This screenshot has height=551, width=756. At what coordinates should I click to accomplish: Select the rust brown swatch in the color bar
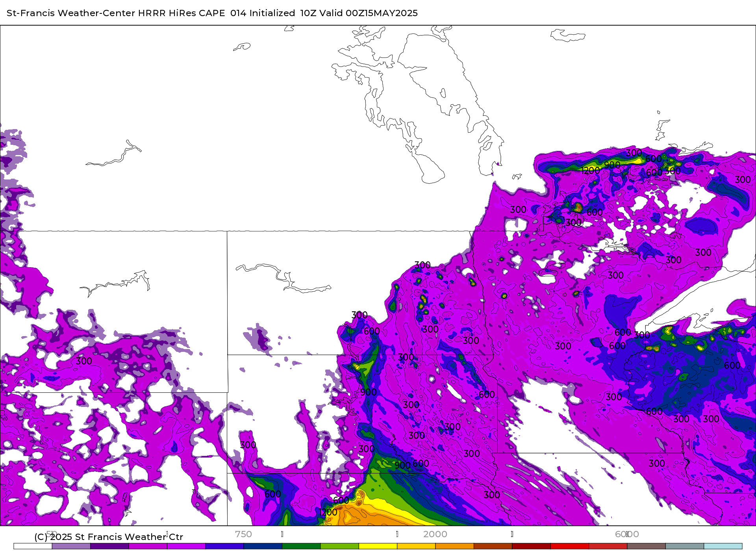pyautogui.click(x=493, y=546)
